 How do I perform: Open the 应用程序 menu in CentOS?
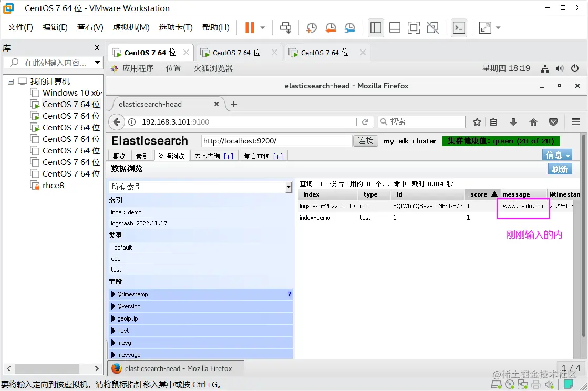tap(138, 68)
